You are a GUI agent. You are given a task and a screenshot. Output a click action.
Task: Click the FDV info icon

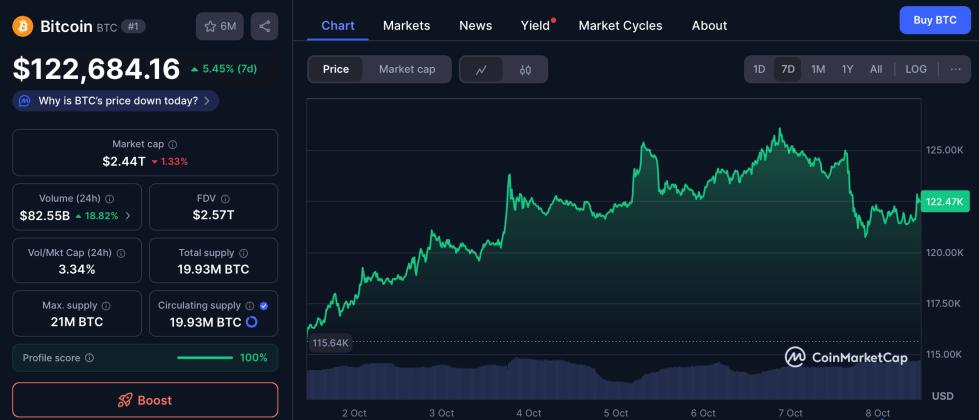pyautogui.click(x=225, y=199)
